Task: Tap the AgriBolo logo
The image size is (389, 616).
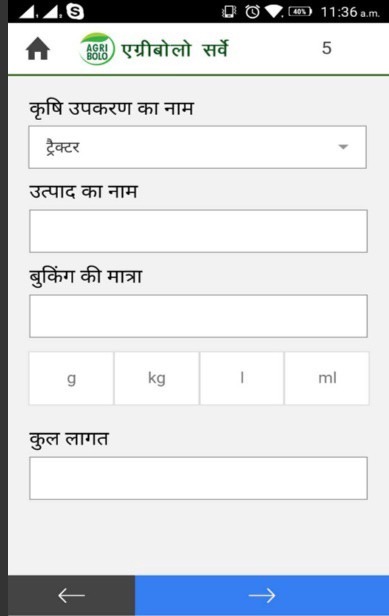Action: 97,49
